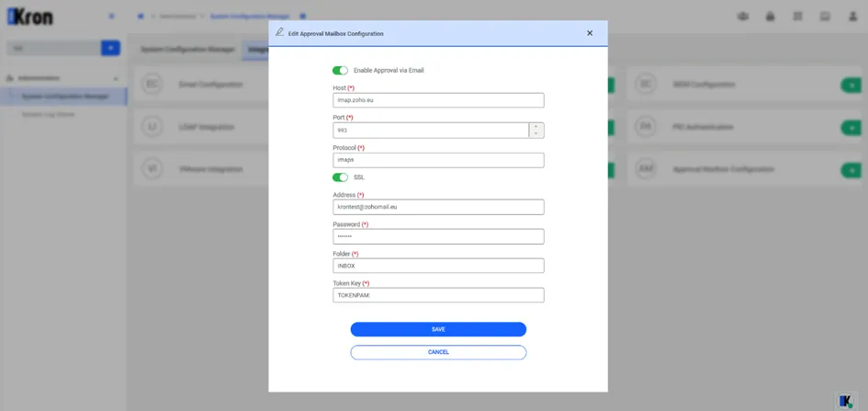Screen dimensions: 868x411
Task: Close the Edit Approval Mailbox dialog
Action: (590, 33)
